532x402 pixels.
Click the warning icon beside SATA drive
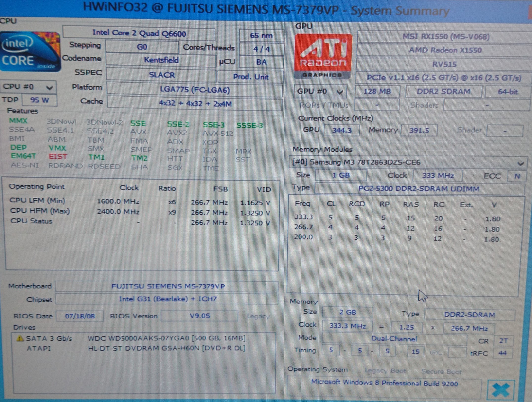[20, 339]
